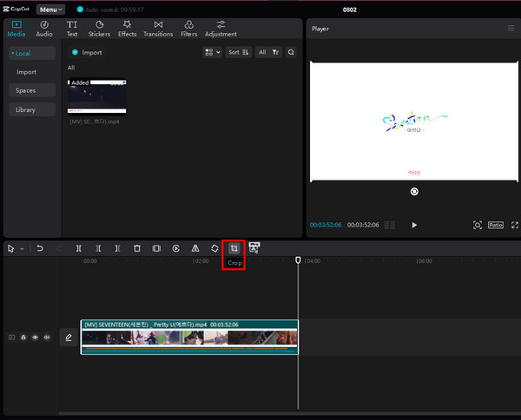521x420 pixels.
Task: Click the media search icon
Action: pyautogui.click(x=291, y=52)
